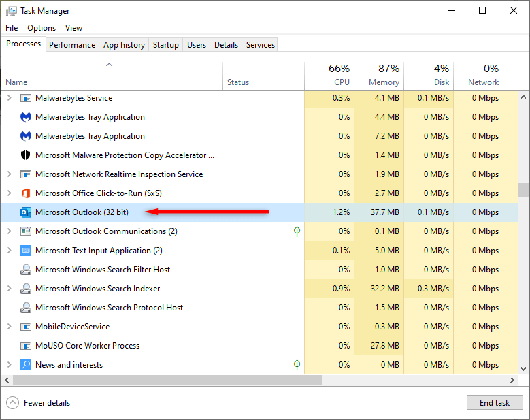Click the Task Manager title bar icon
The width and height of the screenshot is (530, 420).
tap(11, 11)
